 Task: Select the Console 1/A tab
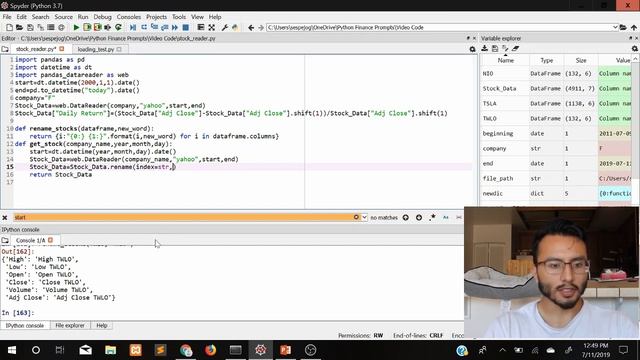point(31,240)
